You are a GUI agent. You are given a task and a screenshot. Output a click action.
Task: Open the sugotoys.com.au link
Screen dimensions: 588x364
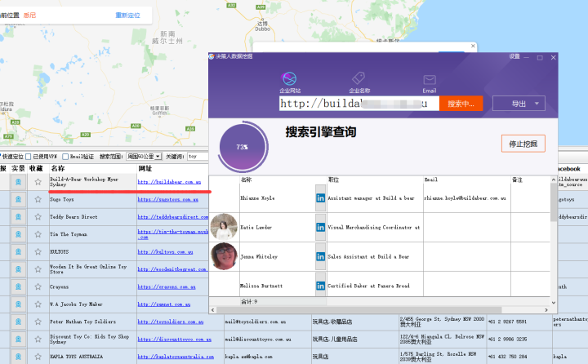pos(167,199)
